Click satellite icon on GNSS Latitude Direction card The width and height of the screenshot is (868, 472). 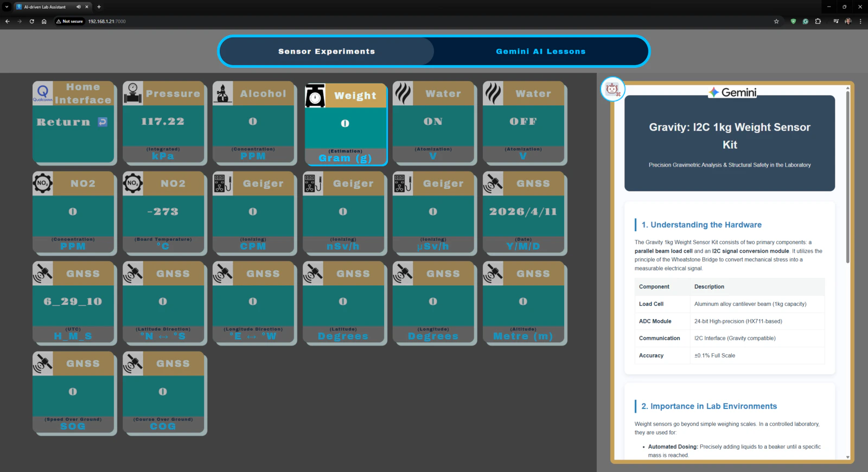coord(133,273)
